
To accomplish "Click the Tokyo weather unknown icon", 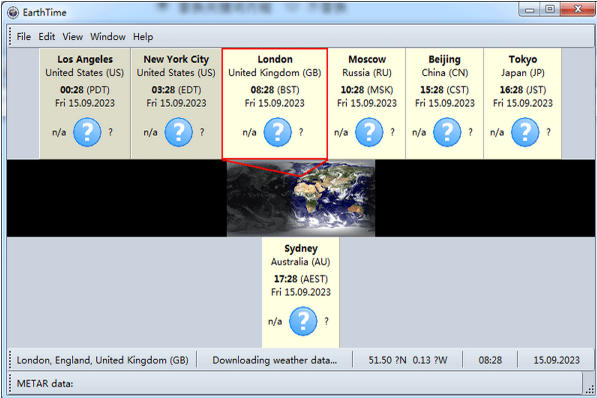I will [x=525, y=132].
